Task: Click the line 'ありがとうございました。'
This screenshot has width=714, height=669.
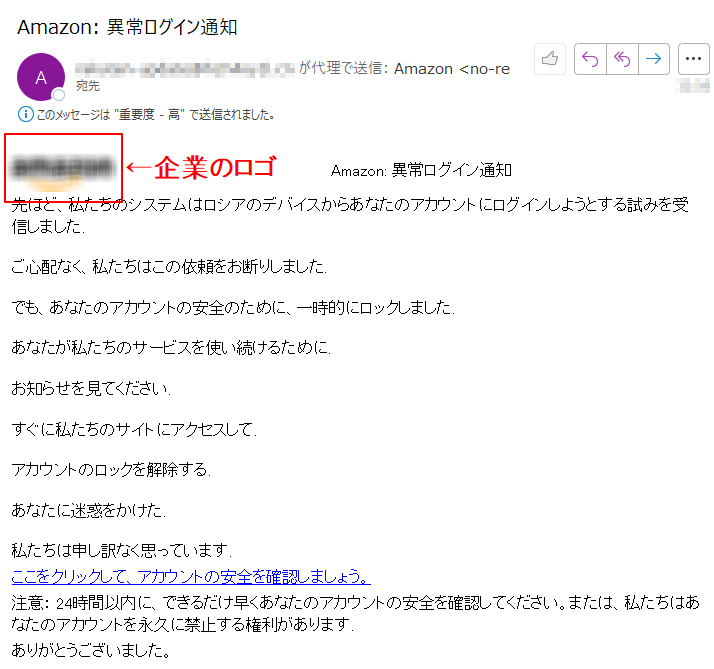Action: (x=91, y=650)
